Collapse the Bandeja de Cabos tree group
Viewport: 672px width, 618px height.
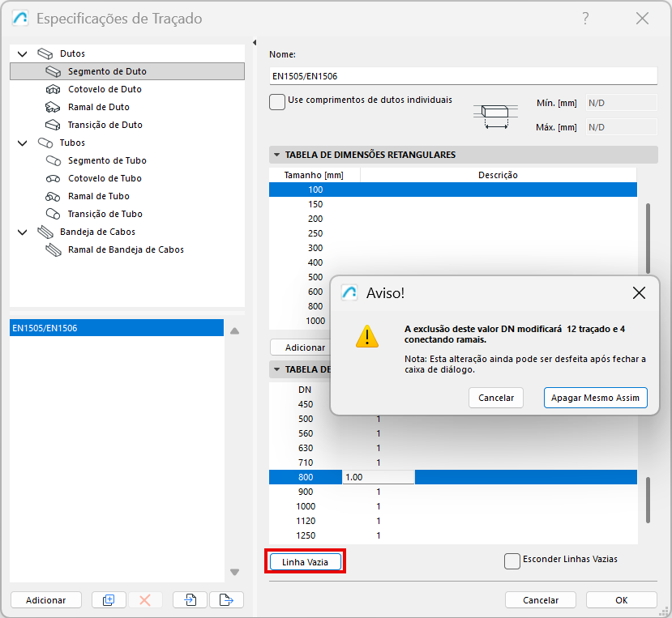22,232
